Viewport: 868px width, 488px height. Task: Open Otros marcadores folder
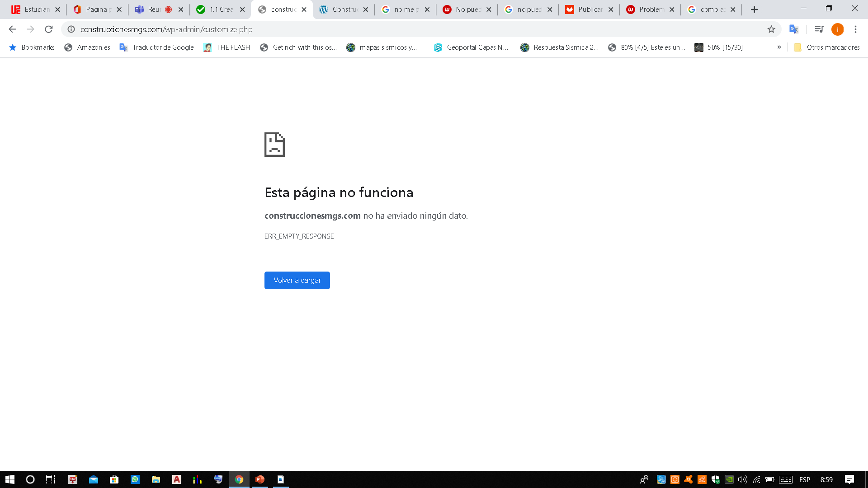827,47
